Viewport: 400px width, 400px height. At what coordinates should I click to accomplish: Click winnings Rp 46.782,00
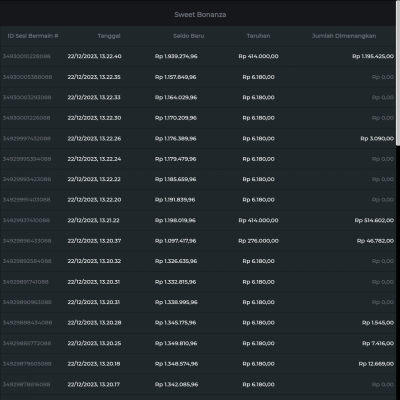coord(375,241)
